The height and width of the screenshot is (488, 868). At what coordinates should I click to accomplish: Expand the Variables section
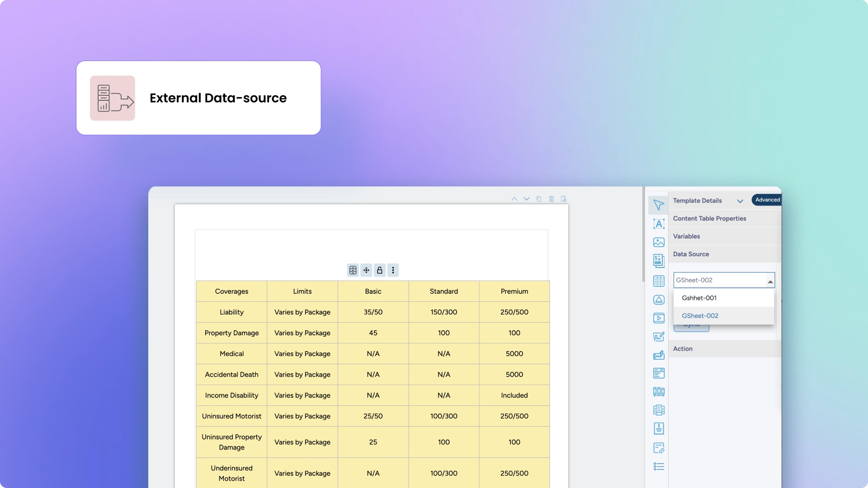pyautogui.click(x=725, y=236)
